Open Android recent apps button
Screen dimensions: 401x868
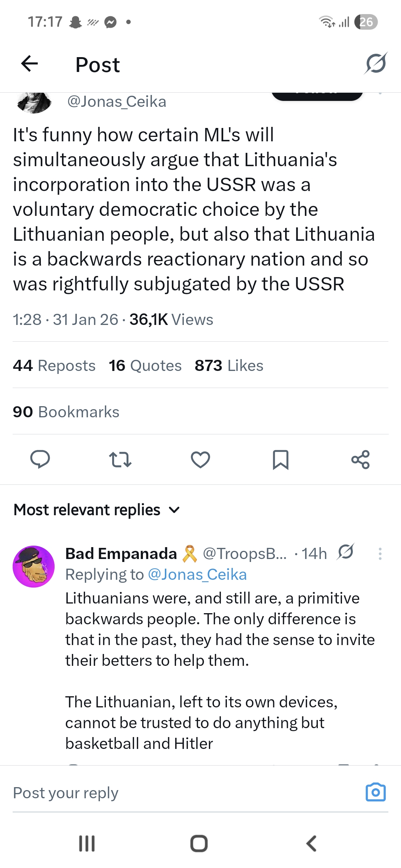coord(87,843)
